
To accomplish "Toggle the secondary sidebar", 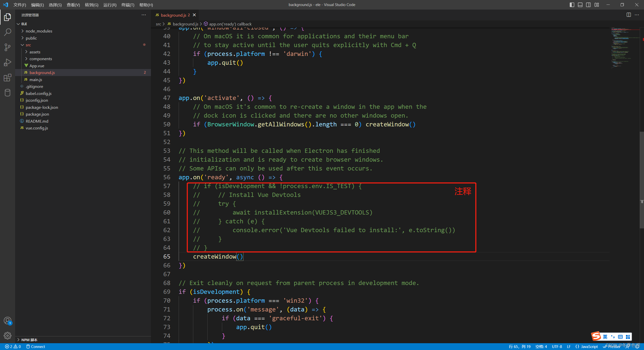I will (x=588, y=5).
